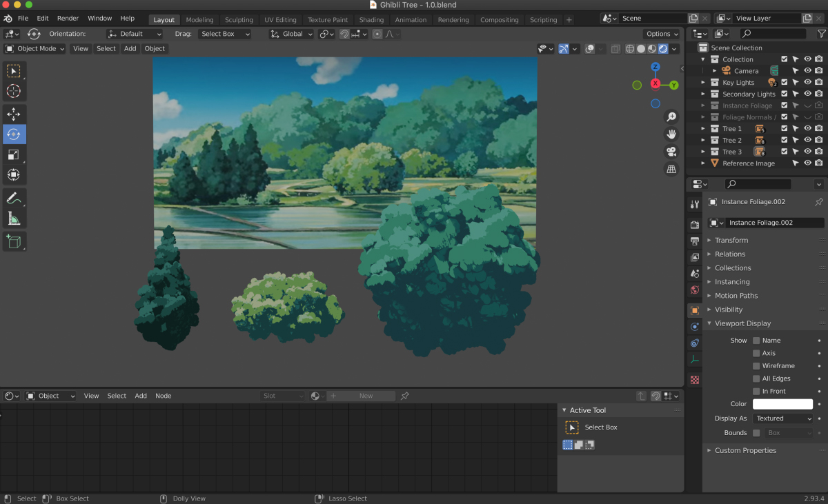
Task: Expand the Motion Paths panel
Action: coord(736,296)
